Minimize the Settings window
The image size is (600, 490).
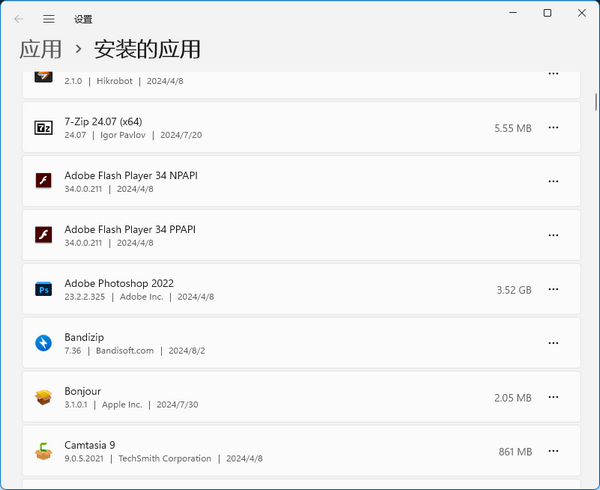point(513,13)
